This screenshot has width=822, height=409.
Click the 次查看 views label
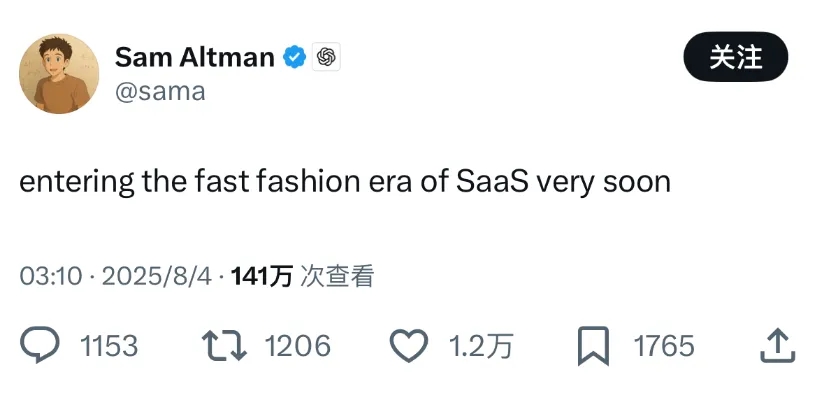337,276
